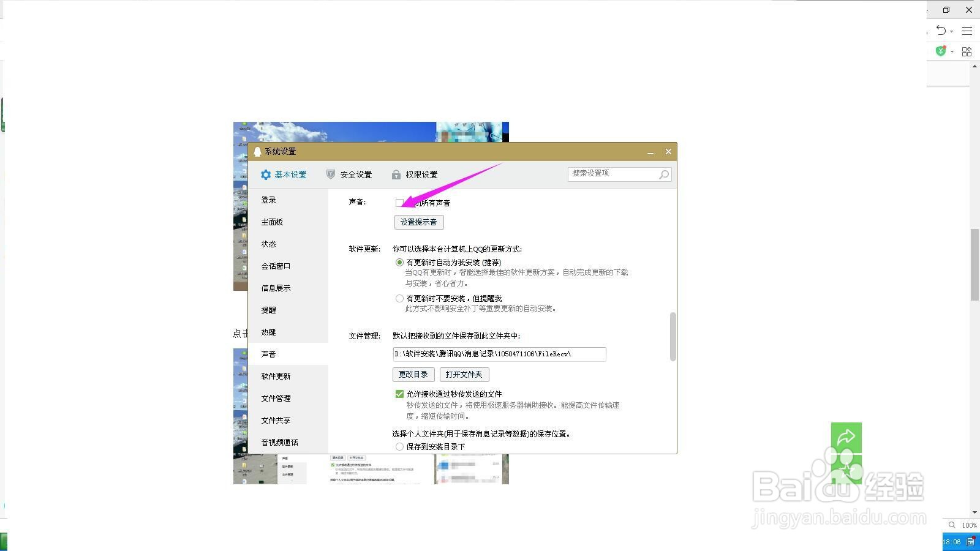Click the settings dialog vertical scrollbar thumb
The height and width of the screenshot is (551, 980).
click(x=673, y=337)
